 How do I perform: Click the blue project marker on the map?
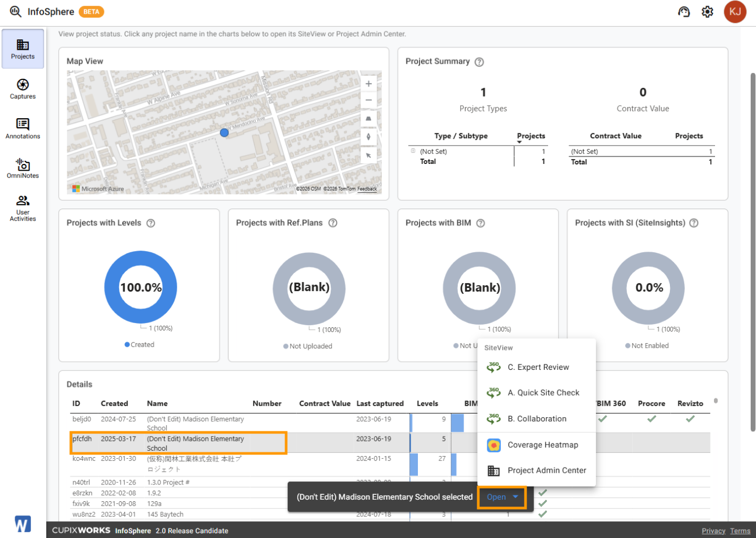coord(224,132)
